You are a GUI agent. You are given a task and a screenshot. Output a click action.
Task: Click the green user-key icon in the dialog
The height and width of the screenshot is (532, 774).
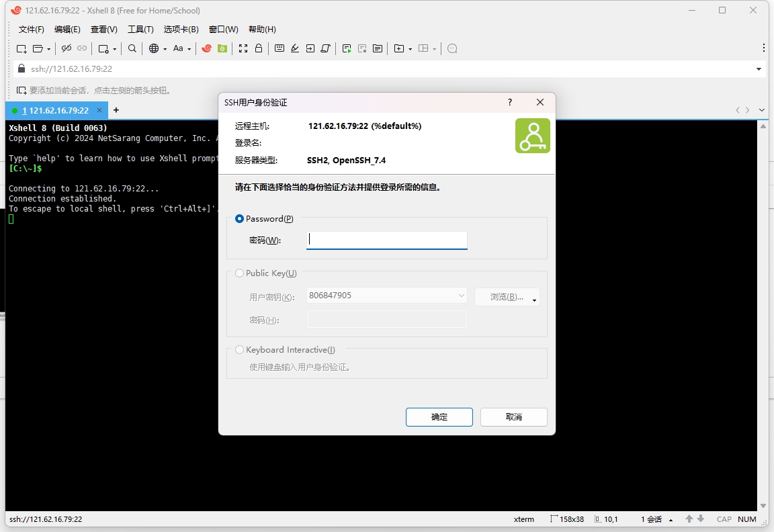click(533, 136)
